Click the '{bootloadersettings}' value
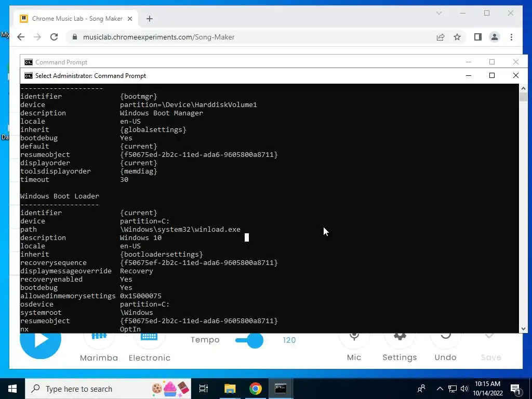Screen dimensions: 532x399 pyautogui.click(x=161, y=255)
